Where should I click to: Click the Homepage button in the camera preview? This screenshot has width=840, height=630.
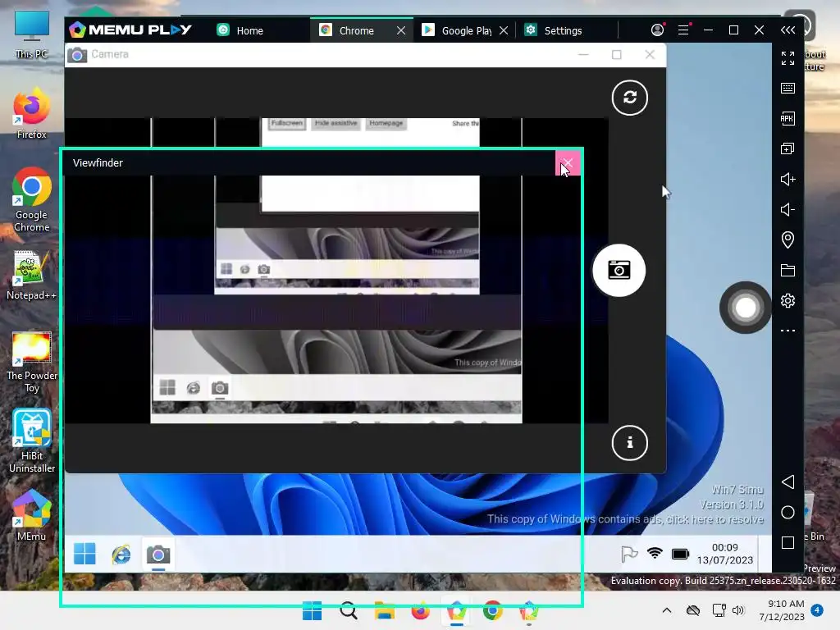coord(386,123)
